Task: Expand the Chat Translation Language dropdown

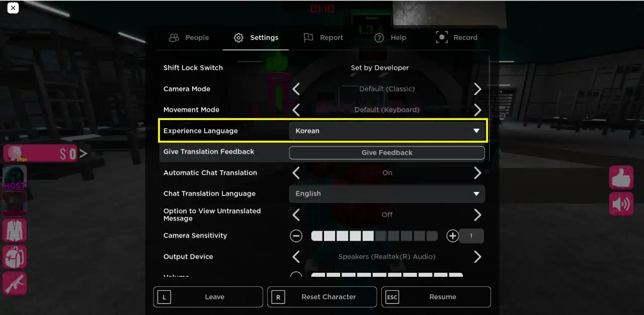Action: [386, 194]
